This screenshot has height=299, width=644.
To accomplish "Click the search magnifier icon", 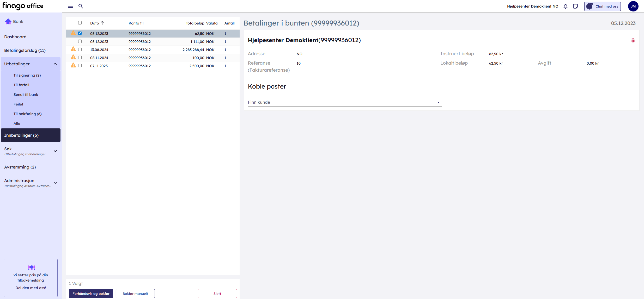I will 81,6.
